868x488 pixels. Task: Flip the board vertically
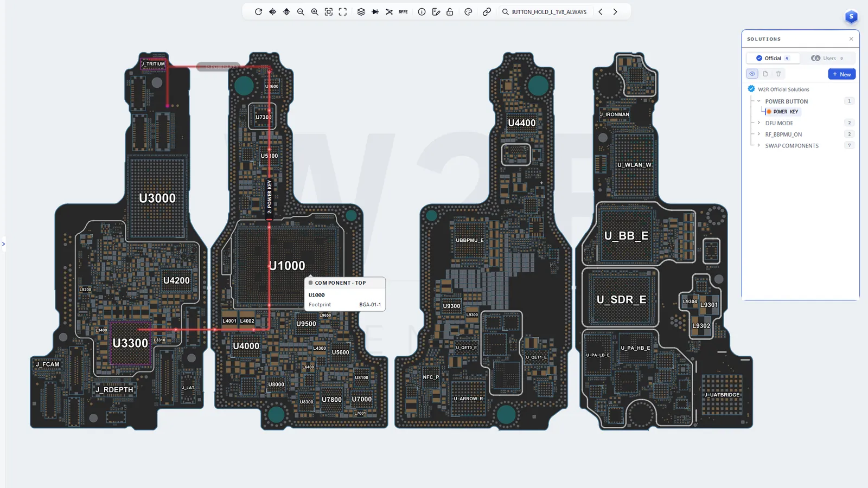[286, 12]
